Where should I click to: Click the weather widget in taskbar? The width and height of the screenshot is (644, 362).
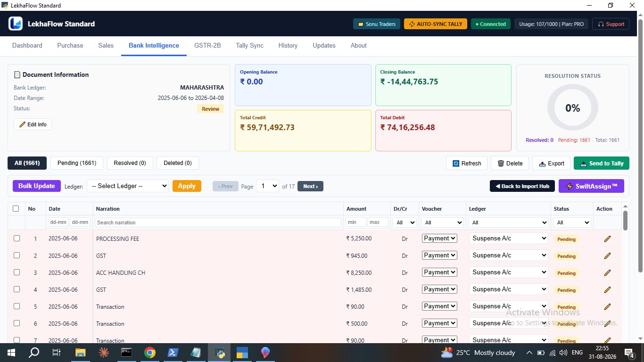478,353
